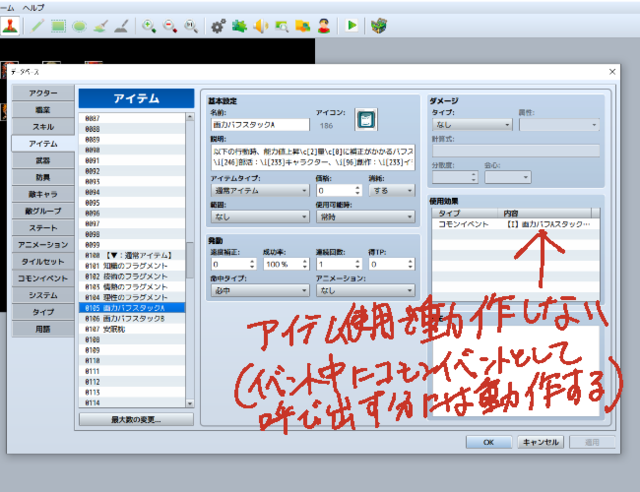Screen dimensions: 640x492
Task: Select the 0100 【▼：通常アイテム】 row
Action: coord(132,255)
